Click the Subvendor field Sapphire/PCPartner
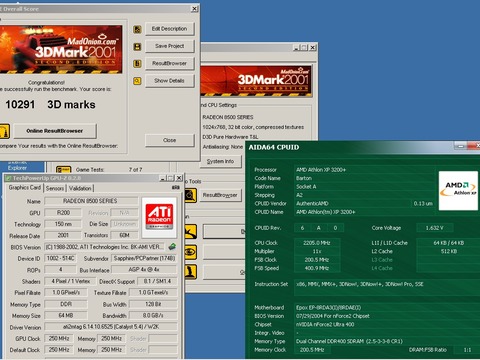The height and width of the screenshot is (360, 480). pos(144,258)
